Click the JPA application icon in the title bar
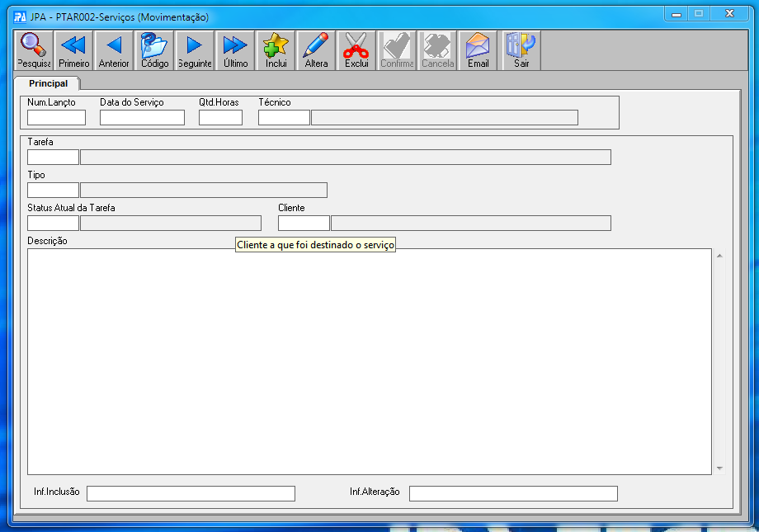 click(x=20, y=17)
